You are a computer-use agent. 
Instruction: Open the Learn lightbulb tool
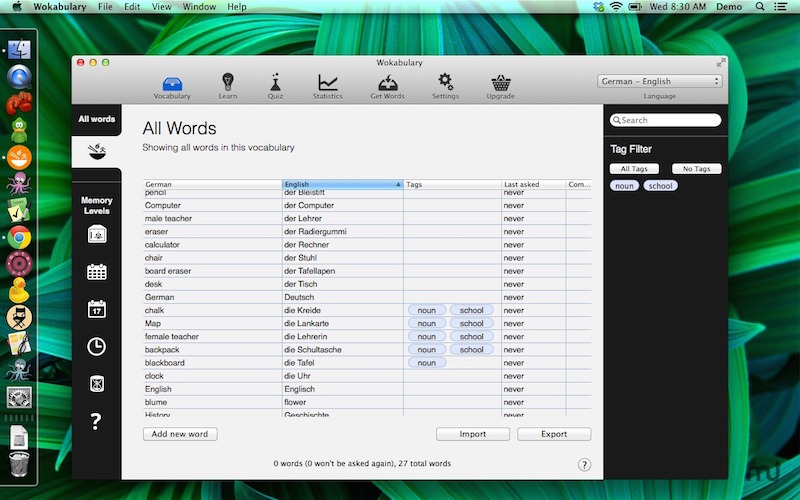coord(228,87)
